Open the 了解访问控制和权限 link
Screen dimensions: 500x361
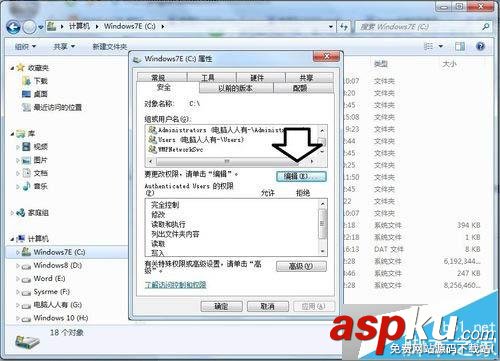175,285
